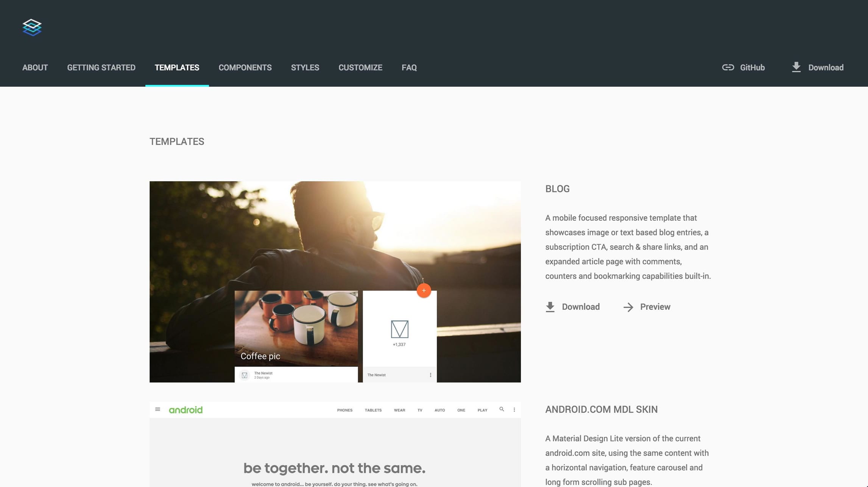Click the FAQ menu item
This screenshot has width=868, height=487.
coord(409,67)
